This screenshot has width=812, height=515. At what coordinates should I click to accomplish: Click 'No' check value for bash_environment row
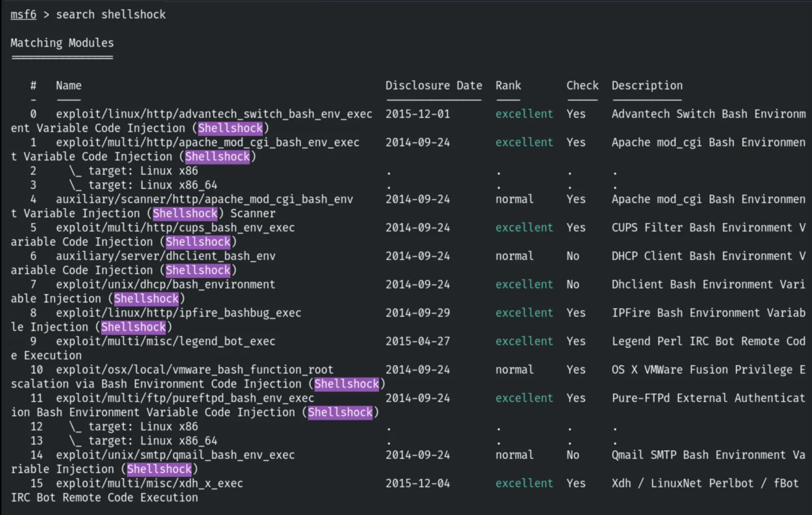coord(573,285)
